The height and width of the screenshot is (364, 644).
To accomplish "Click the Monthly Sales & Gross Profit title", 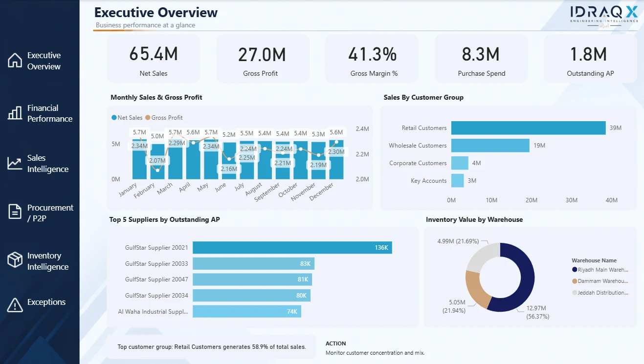I will (156, 98).
